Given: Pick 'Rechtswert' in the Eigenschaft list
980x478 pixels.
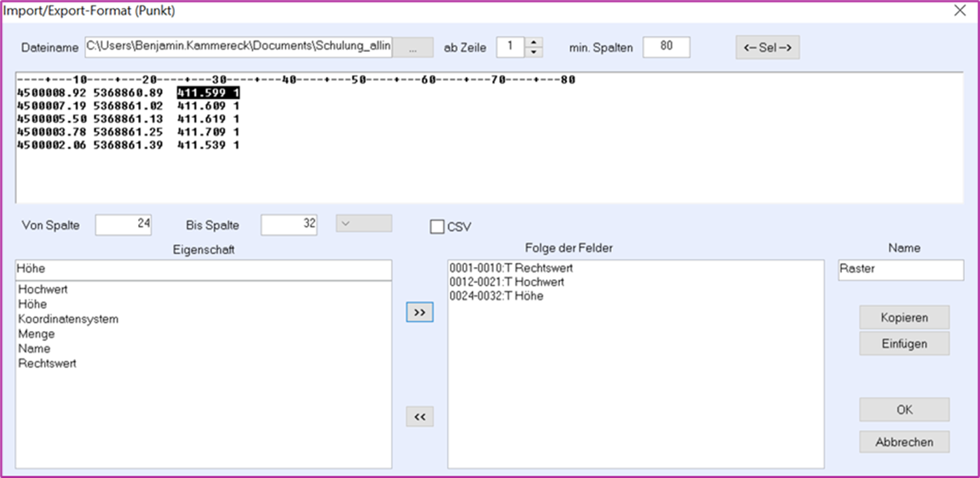Looking at the screenshot, I should click(x=47, y=364).
